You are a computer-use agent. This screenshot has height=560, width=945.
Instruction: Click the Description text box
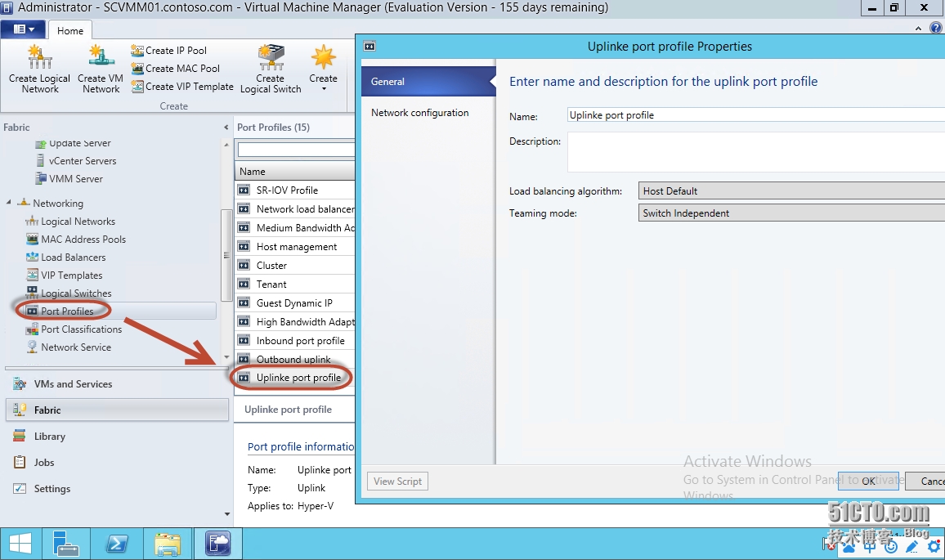click(756, 152)
